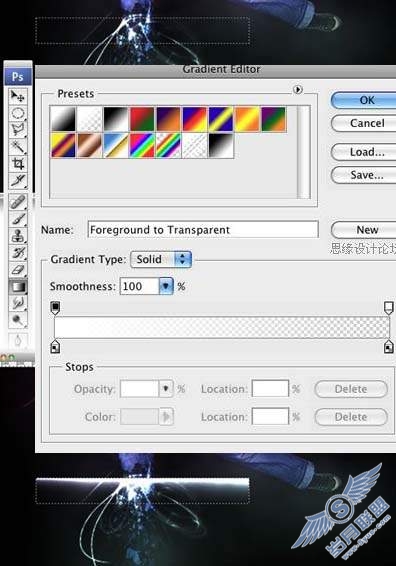Choose the Transparent Rainbow preset
Screen dimensions: 396x566
(169, 145)
